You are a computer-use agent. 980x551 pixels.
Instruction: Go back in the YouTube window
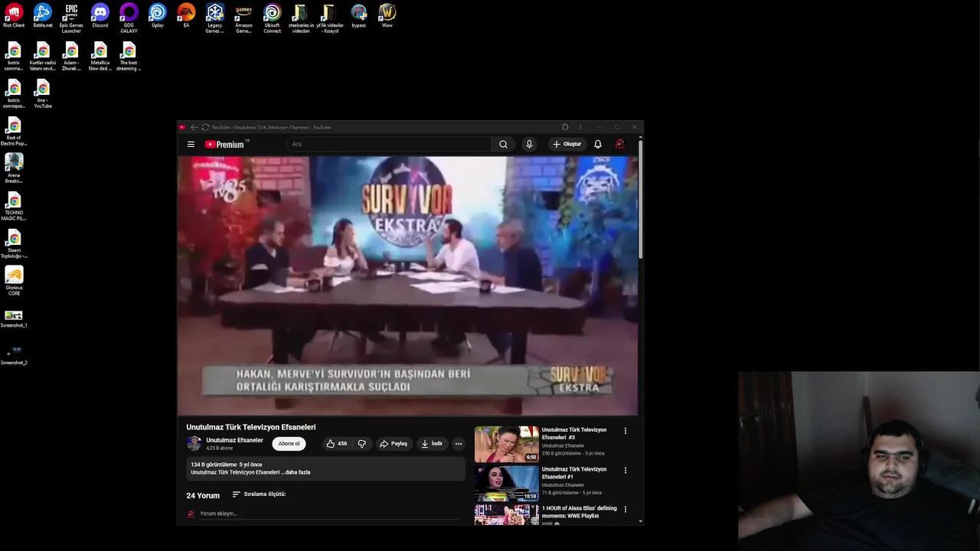194,127
